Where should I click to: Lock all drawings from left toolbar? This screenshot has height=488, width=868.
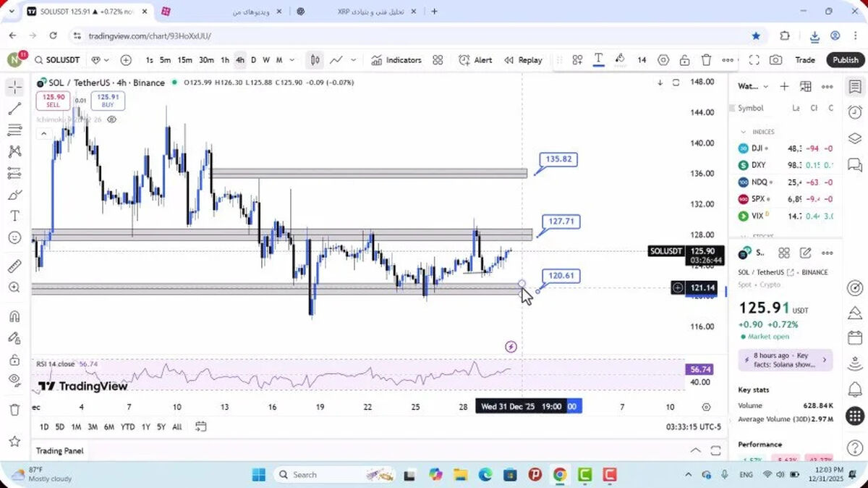14,360
